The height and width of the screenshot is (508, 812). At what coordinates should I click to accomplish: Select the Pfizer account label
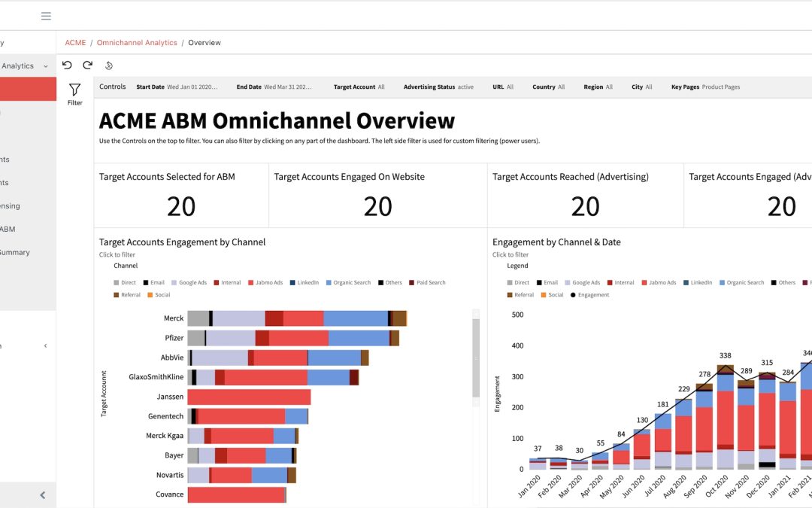tap(174, 338)
